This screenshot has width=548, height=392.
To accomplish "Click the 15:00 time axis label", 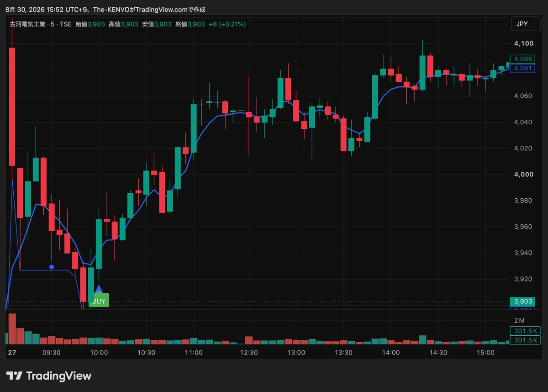I will pyautogui.click(x=485, y=353).
